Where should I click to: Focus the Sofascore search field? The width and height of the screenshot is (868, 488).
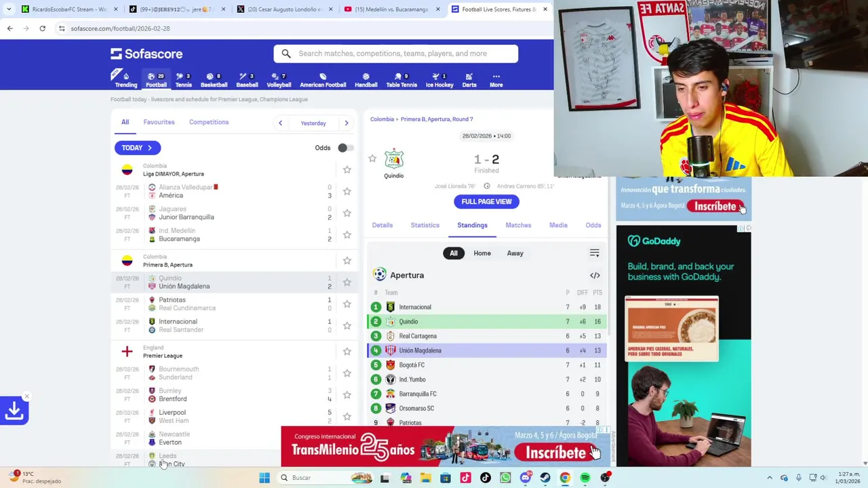pyautogui.click(x=396, y=54)
